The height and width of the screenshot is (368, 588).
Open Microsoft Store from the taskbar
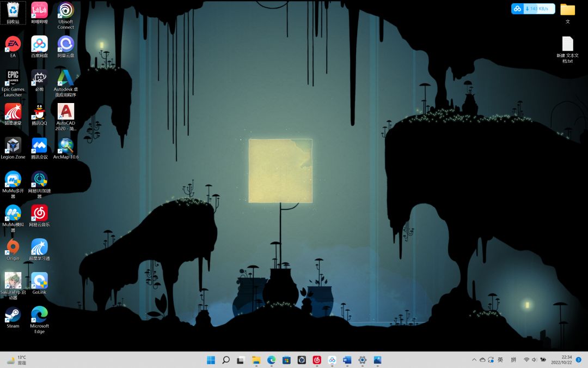(x=286, y=360)
